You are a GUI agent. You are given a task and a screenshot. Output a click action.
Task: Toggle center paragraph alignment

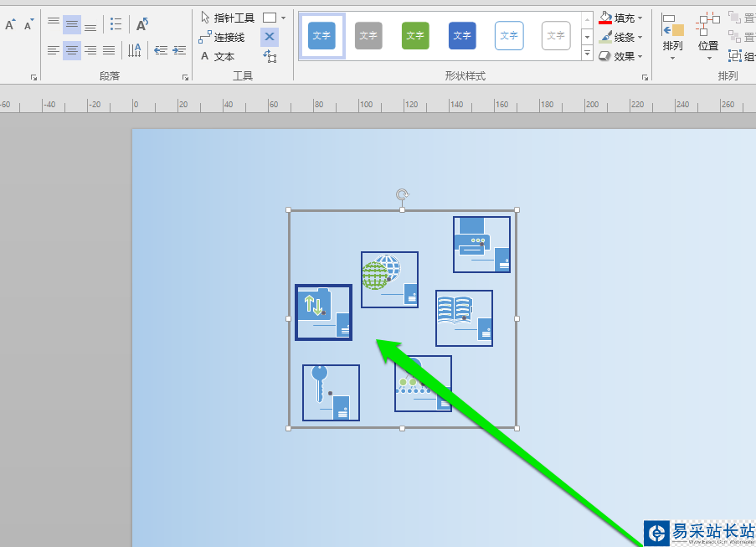click(x=72, y=50)
